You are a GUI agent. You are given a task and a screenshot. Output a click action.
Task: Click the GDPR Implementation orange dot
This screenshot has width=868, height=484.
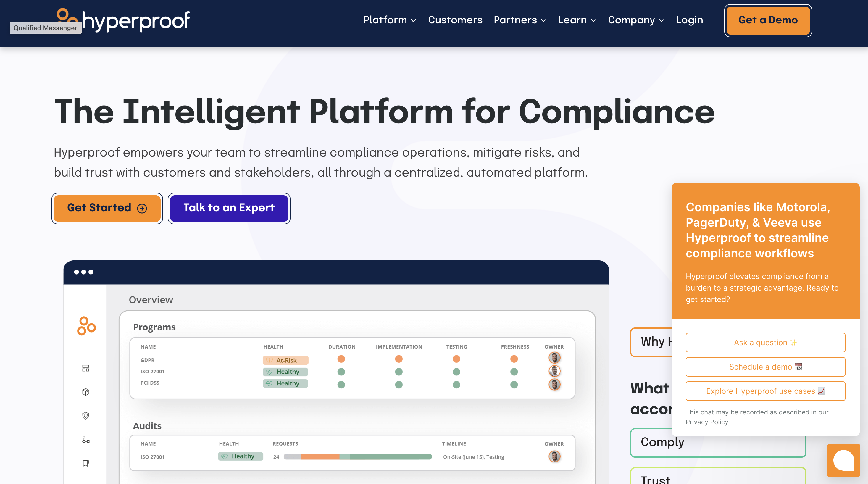[398, 359]
